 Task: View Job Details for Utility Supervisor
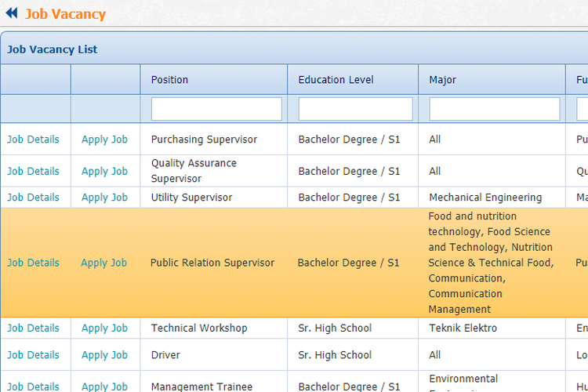[33, 198]
